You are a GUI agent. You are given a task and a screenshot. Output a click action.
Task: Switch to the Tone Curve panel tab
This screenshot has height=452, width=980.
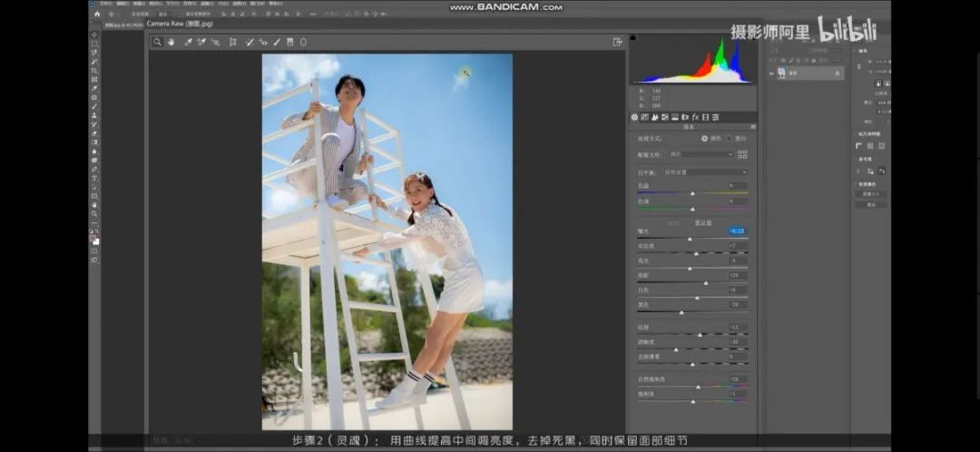click(644, 117)
